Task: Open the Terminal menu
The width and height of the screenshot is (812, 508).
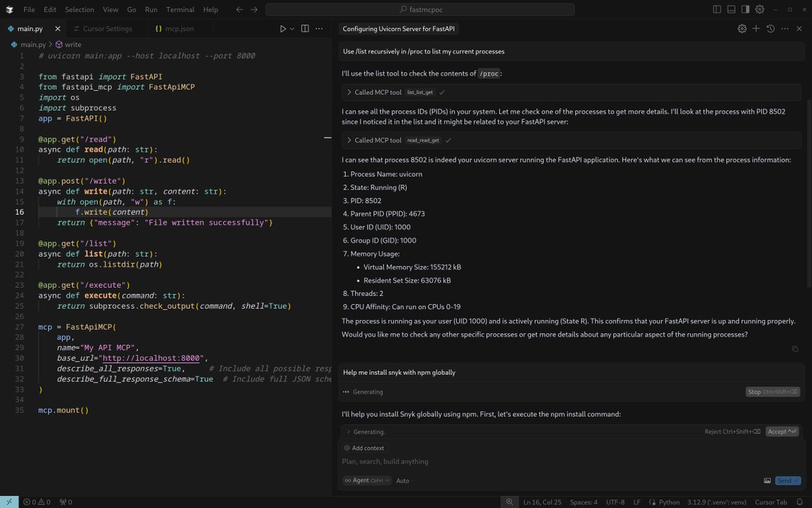Action: [x=180, y=9]
